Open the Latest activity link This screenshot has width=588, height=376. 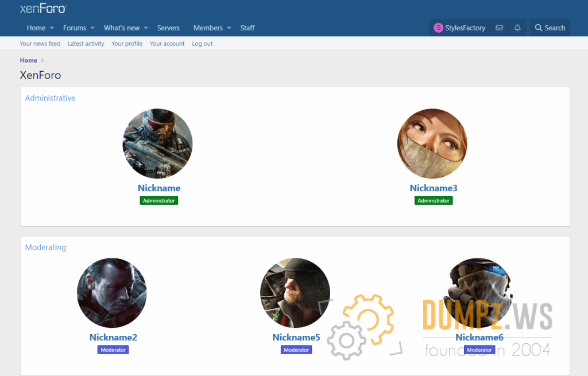[86, 44]
